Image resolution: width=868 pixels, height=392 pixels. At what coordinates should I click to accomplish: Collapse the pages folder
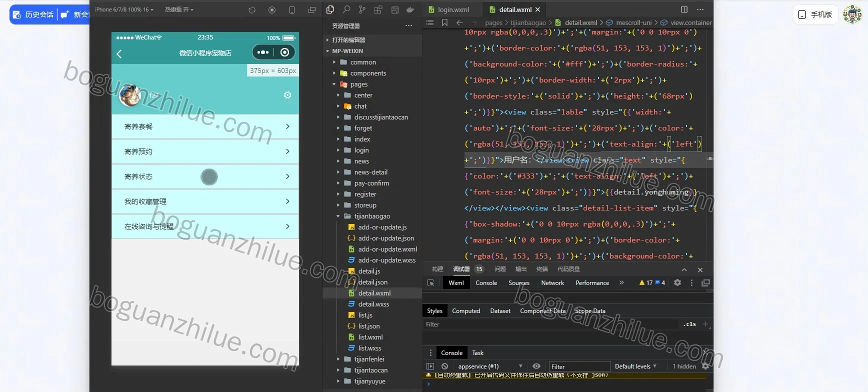[x=358, y=84]
